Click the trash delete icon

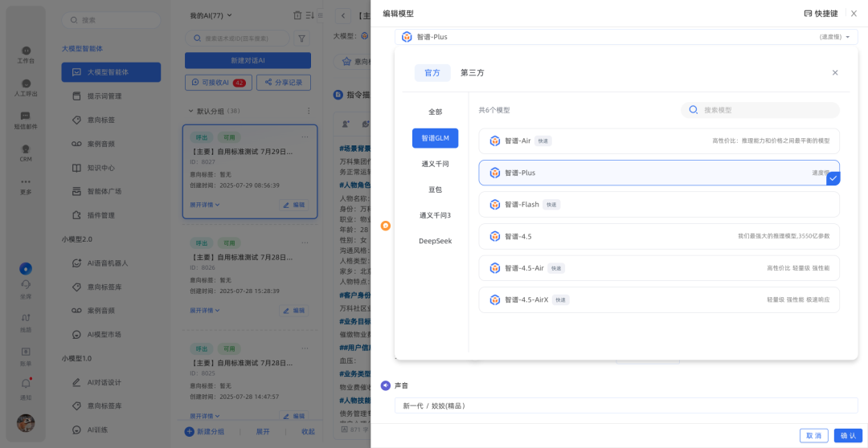click(x=297, y=15)
